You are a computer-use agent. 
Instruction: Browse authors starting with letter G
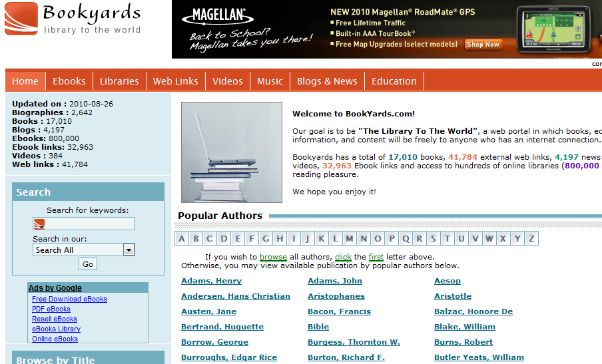pos(266,238)
